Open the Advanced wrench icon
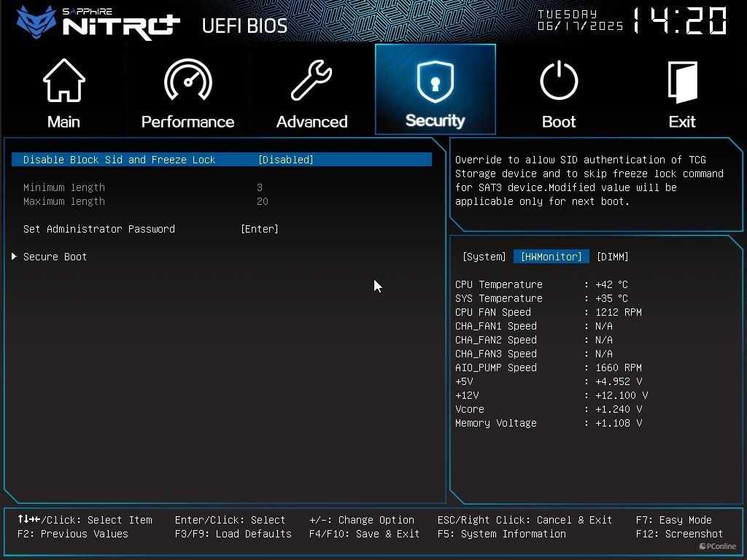 311,80
